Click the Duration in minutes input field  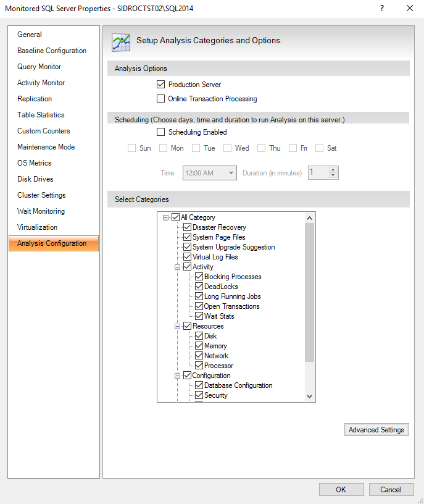pos(318,172)
